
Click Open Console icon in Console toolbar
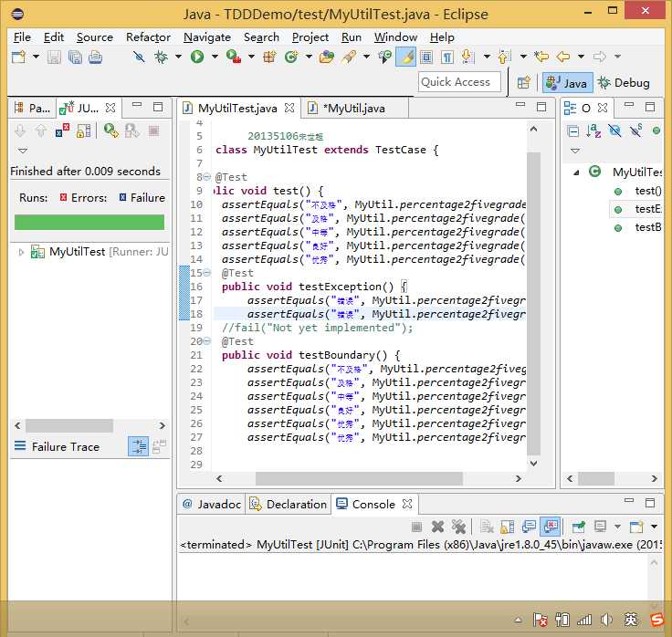tap(636, 527)
